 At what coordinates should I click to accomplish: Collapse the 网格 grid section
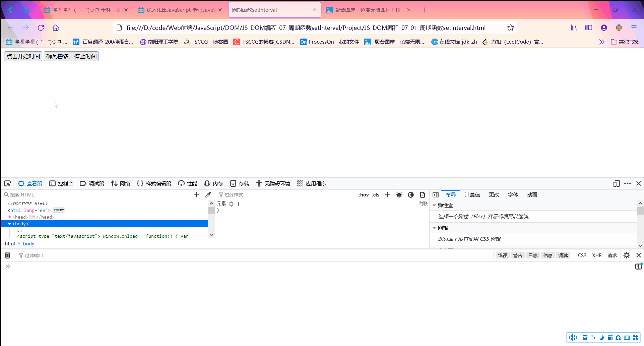click(x=434, y=228)
